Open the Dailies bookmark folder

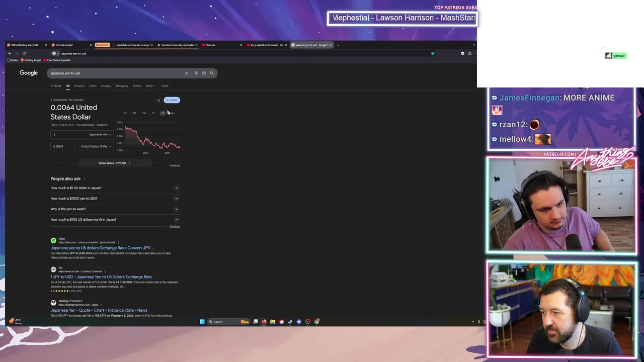click(13, 60)
